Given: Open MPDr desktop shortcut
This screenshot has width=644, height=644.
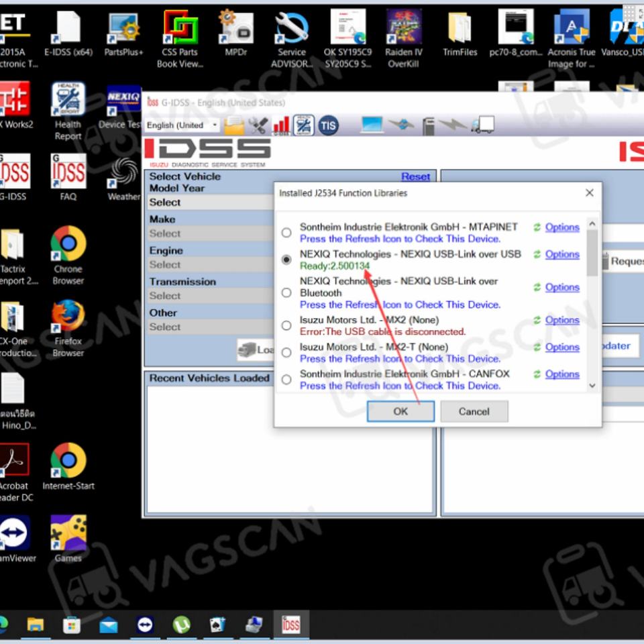Looking at the screenshot, I should click(x=235, y=34).
